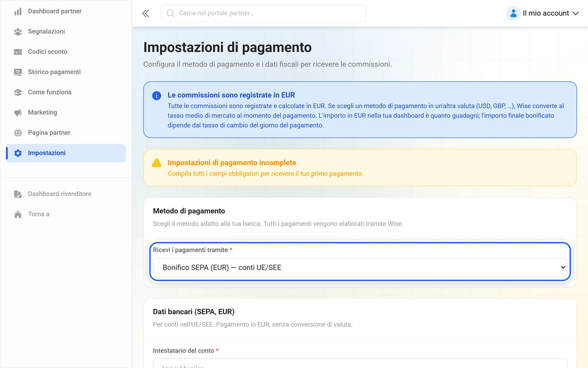Click the Le commissioni sono registrate in EUR title
The width and height of the screenshot is (588, 368).
tap(231, 95)
